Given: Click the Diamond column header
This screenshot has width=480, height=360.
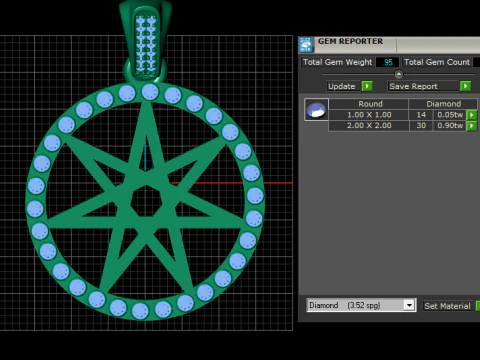Looking at the screenshot, I should pos(443,104).
